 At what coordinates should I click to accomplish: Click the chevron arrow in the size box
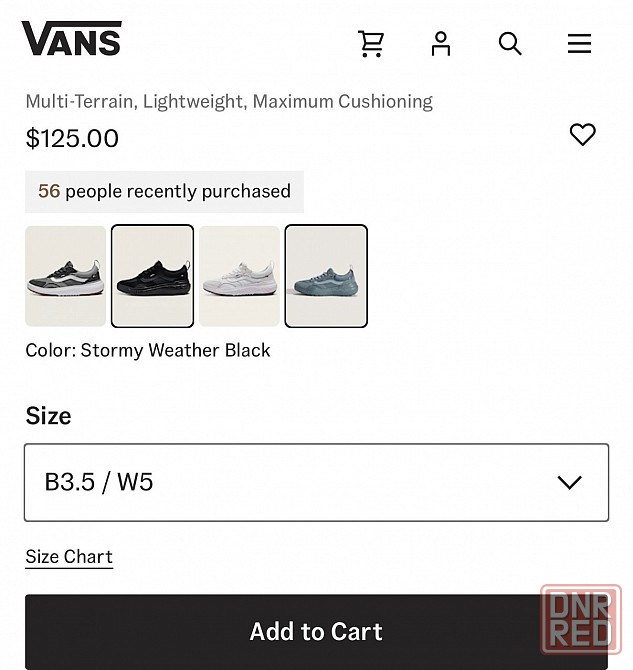(569, 482)
